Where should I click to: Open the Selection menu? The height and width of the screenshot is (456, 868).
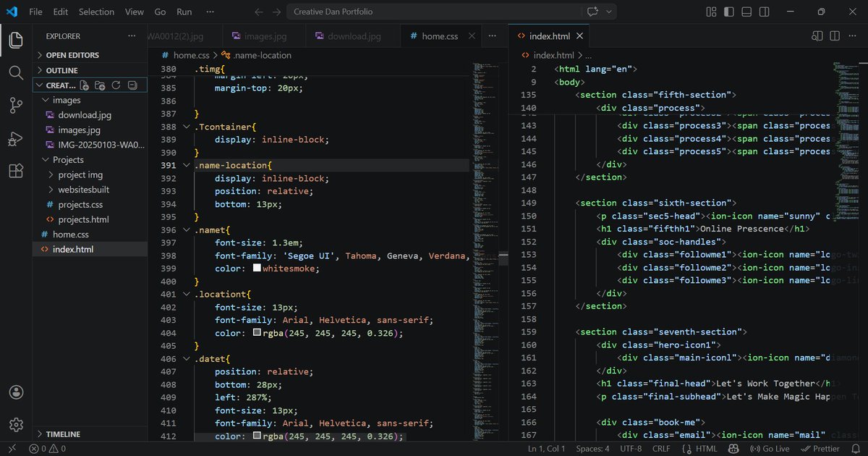[96, 12]
